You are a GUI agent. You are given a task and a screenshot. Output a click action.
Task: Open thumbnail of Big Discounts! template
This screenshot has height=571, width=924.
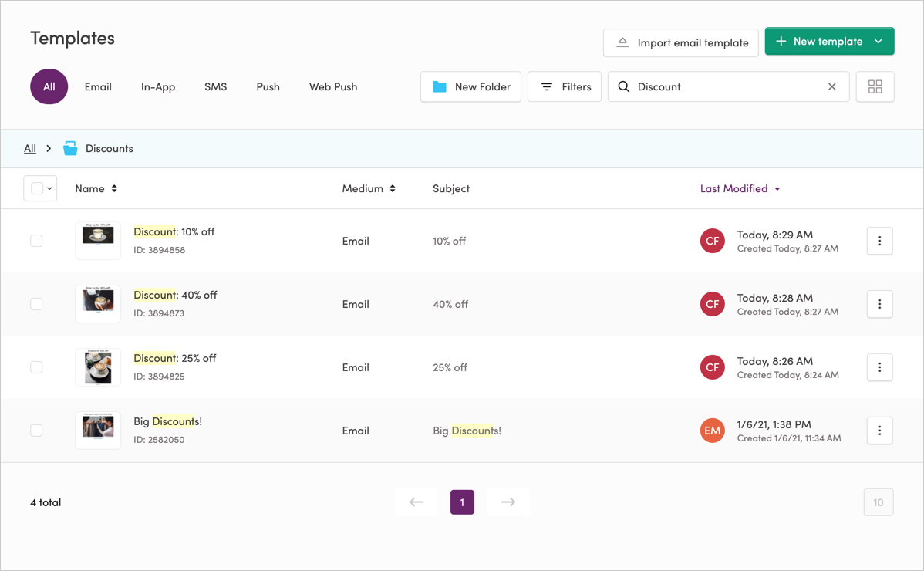98,430
